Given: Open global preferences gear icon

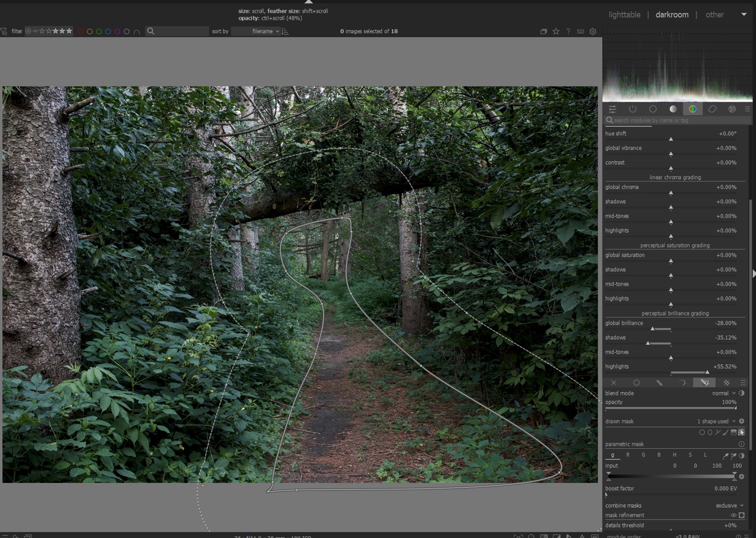Looking at the screenshot, I should (x=593, y=31).
